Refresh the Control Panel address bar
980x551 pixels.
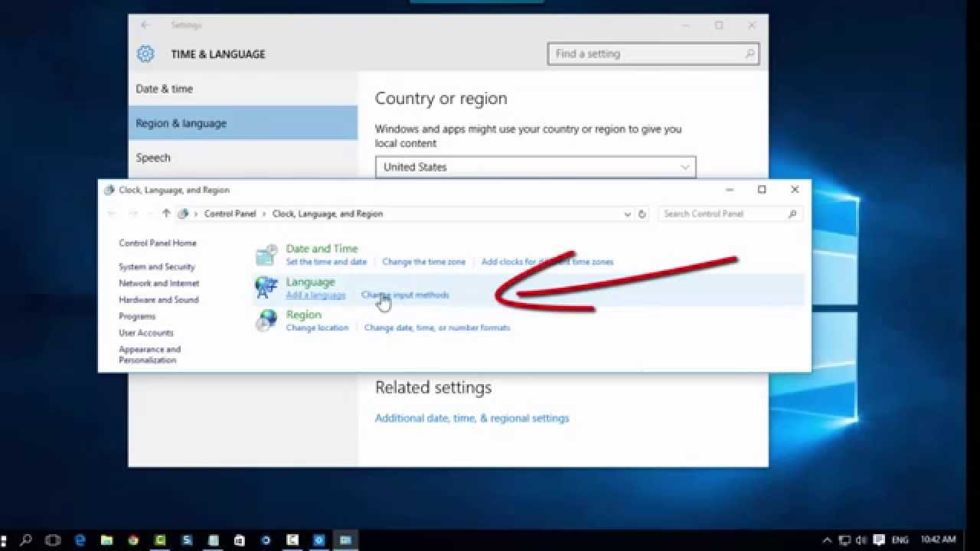tap(642, 214)
